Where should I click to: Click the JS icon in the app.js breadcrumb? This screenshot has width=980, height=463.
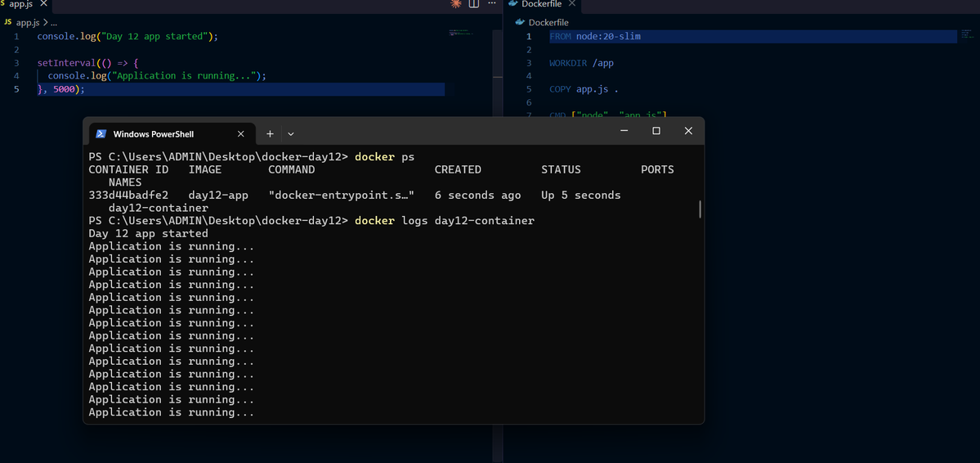pos(8,22)
